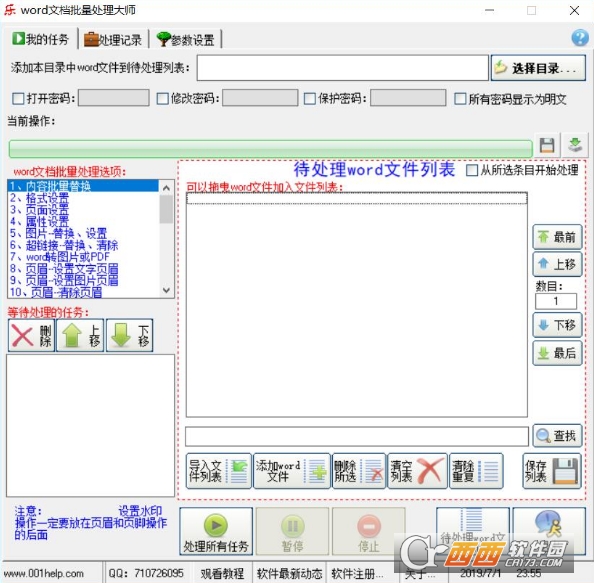
Task: Click the 数目 count field showing 1
Action: [556, 301]
